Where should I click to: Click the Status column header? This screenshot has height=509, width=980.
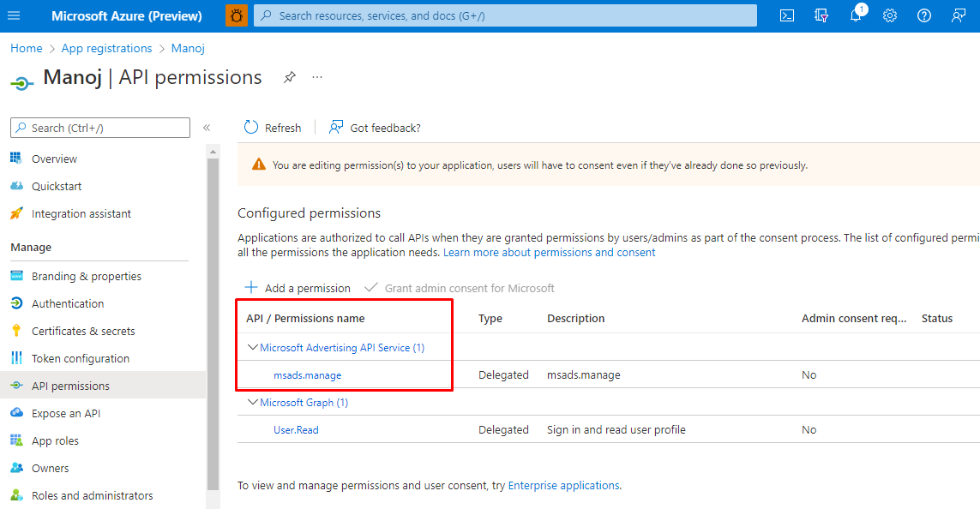937,319
